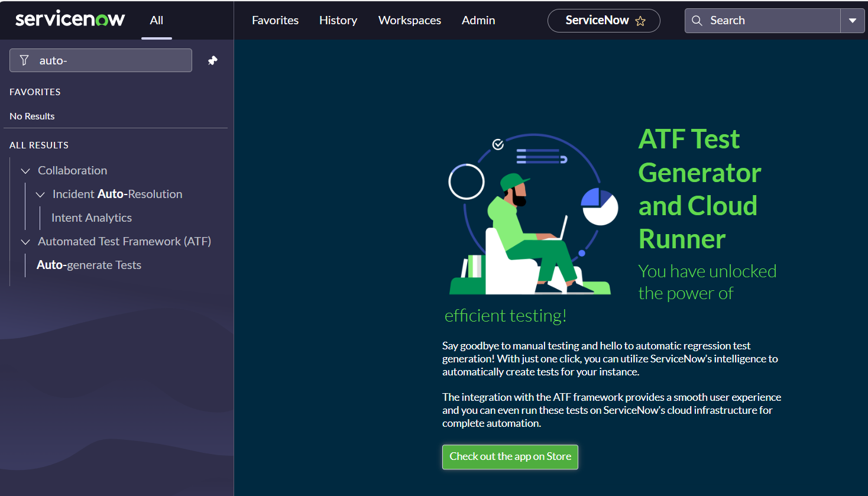Open the Workspaces menu
This screenshot has width=868, height=496.
[x=410, y=20]
